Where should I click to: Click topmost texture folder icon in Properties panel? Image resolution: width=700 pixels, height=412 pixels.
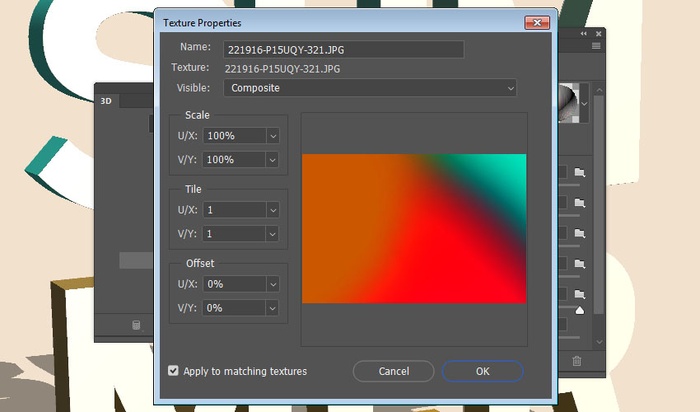tap(579, 172)
